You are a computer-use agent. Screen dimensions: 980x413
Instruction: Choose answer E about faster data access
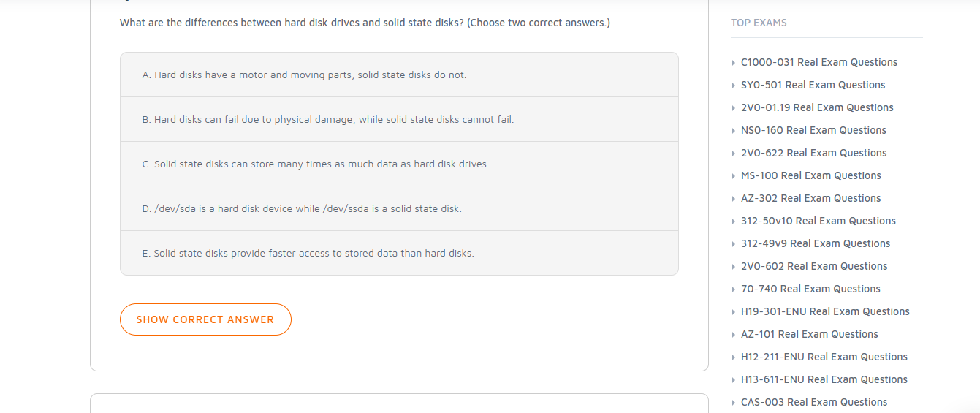pyautogui.click(x=308, y=254)
